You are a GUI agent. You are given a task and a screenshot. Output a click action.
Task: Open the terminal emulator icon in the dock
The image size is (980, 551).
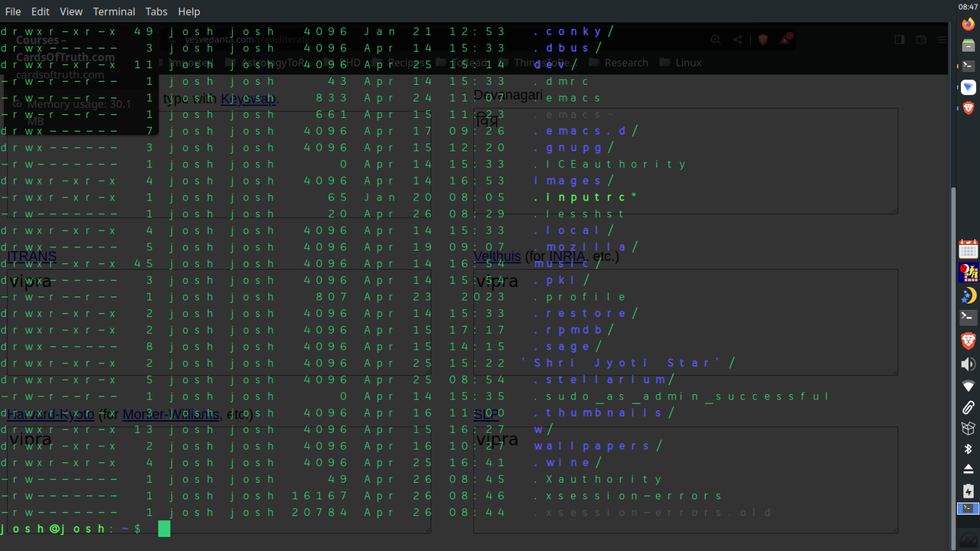(969, 318)
